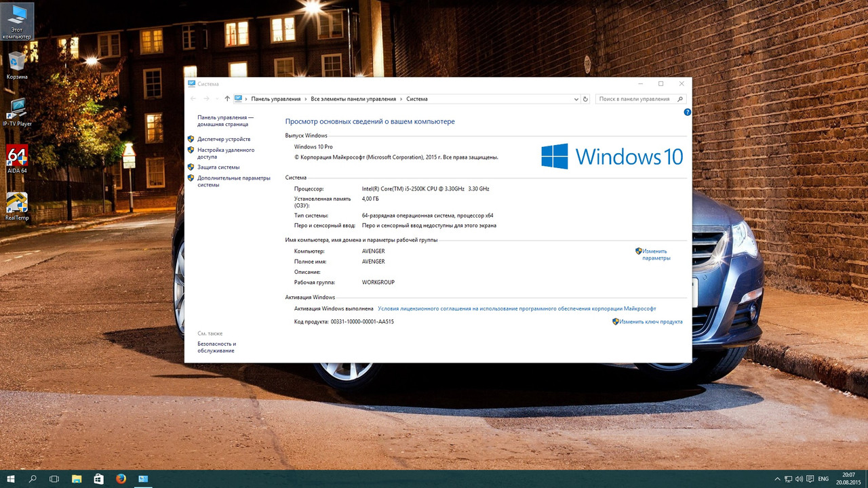Open the Windows Start menu

12,479
